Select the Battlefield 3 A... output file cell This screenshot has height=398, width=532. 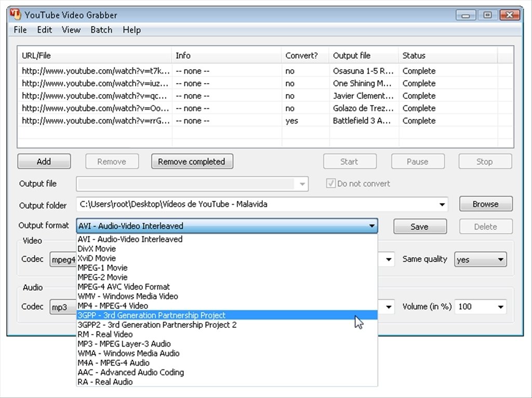(x=363, y=121)
